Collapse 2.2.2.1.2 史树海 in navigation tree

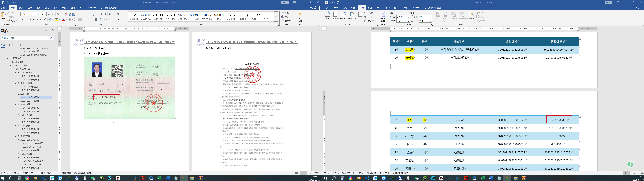pyautogui.click(x=16, y=83)
